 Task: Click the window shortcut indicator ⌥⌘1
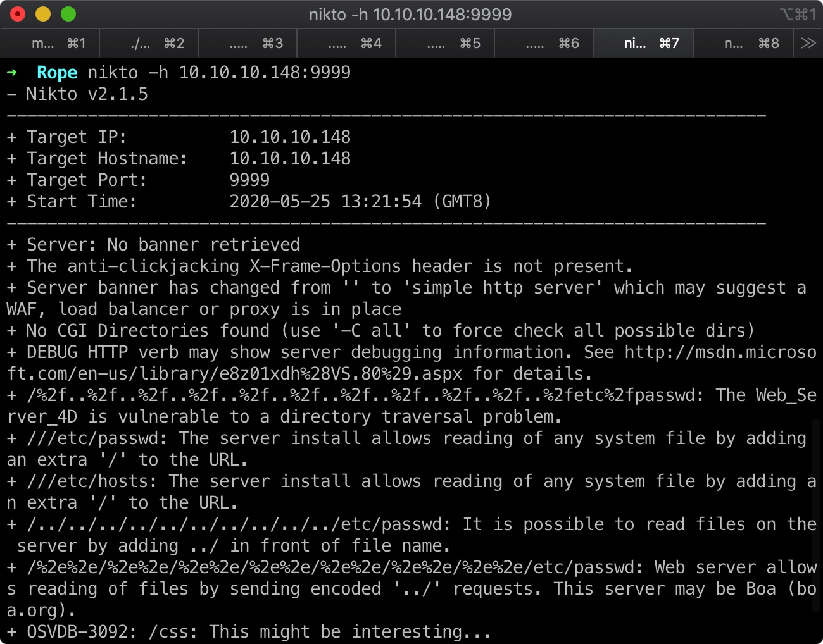click(798, 14)
